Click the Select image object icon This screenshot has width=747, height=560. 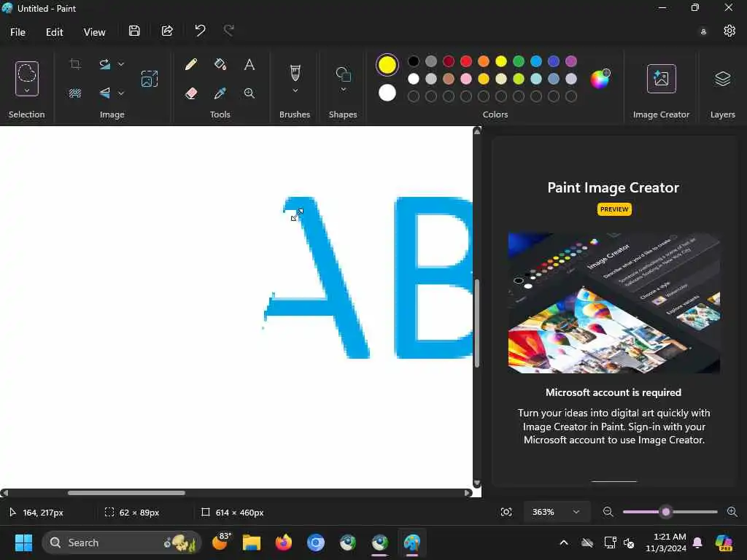pos(149,79)
